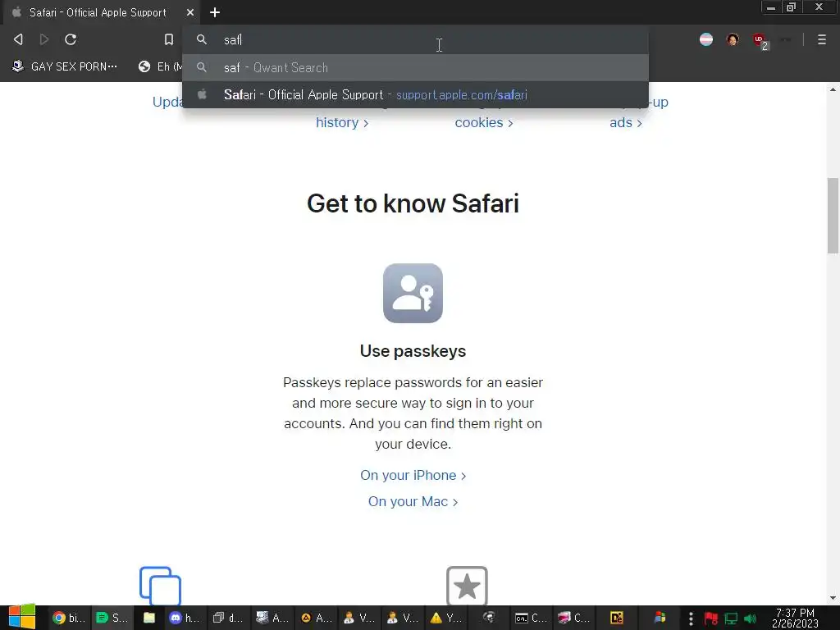Screen dimensions: 840x630
Task: Open the green 'S...' taskbar app
Action: coord(112,618)
